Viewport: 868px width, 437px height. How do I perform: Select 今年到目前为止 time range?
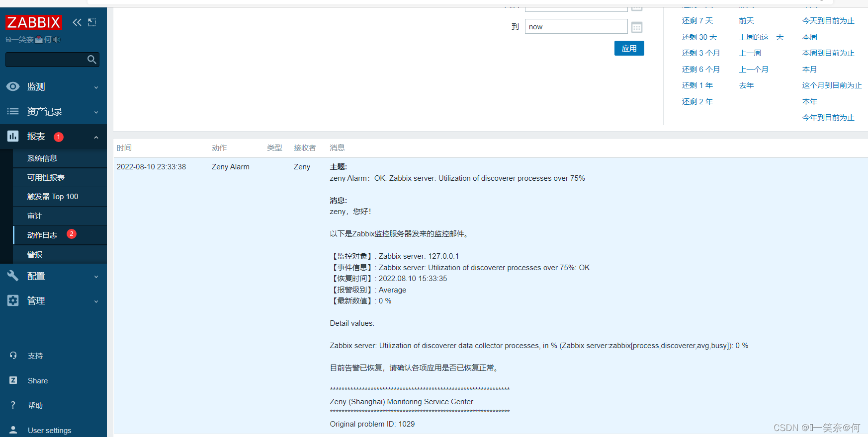coord(828,118)
